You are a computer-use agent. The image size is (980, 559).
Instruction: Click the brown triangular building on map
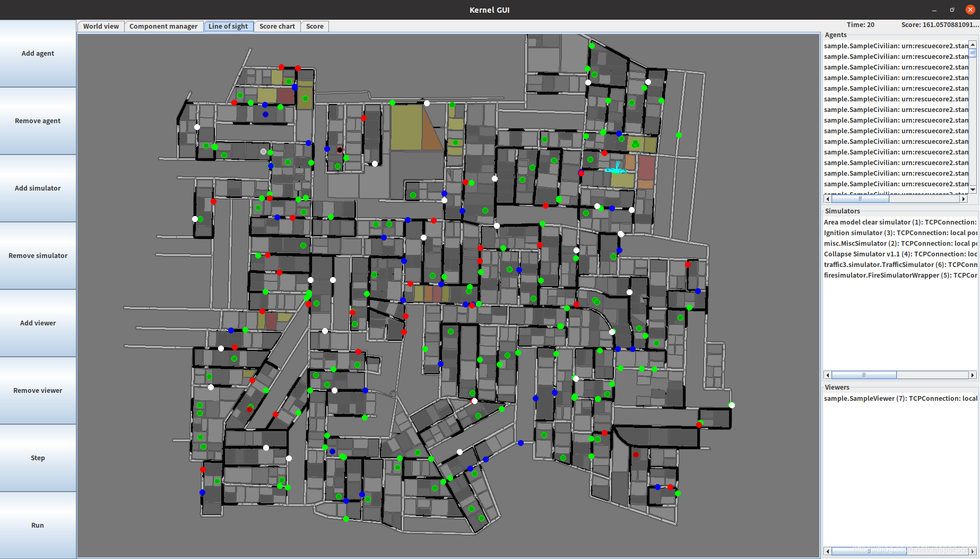tap(431, 130)
